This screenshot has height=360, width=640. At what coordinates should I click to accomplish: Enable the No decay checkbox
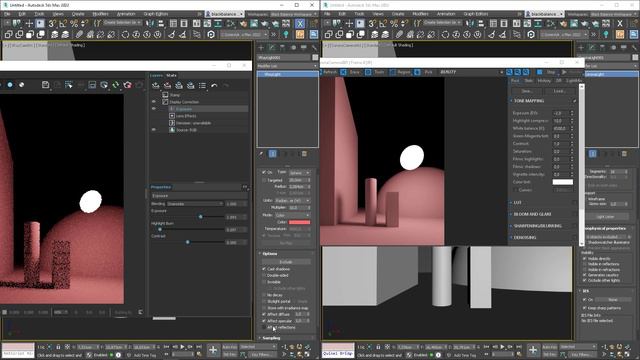point(264,295)
